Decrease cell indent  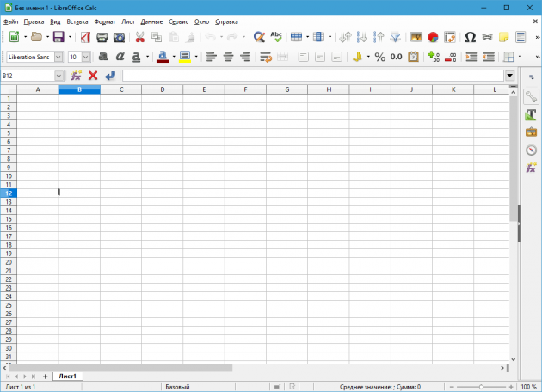pos(489,57)
